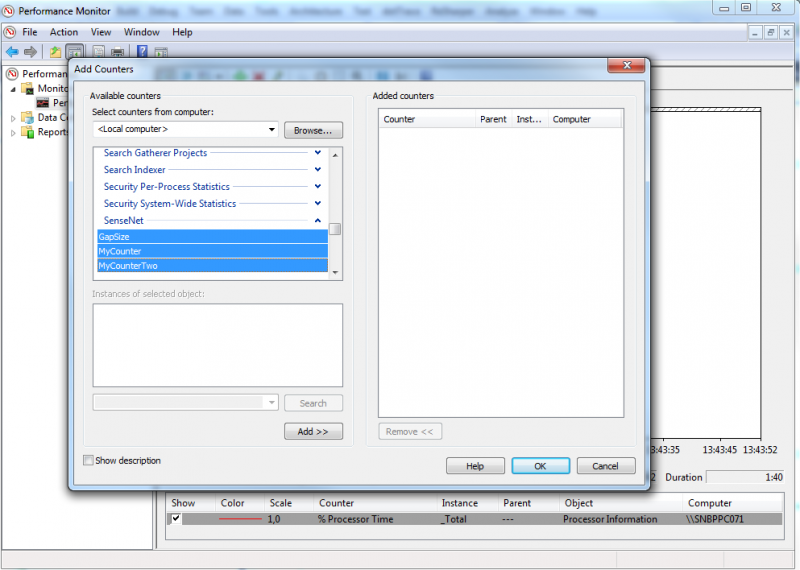This screenshot has width=800, height=570.
Task: Click the counter list scroll up arrow
Action: (335, 155)
